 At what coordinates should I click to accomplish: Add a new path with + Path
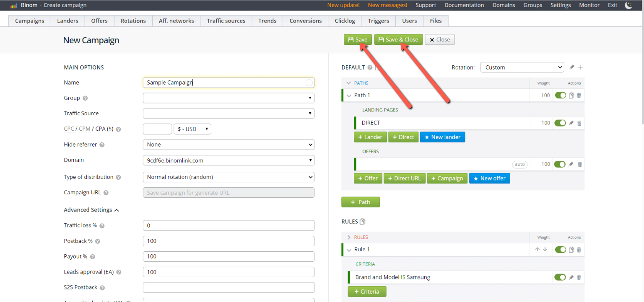tap(361, 202)
